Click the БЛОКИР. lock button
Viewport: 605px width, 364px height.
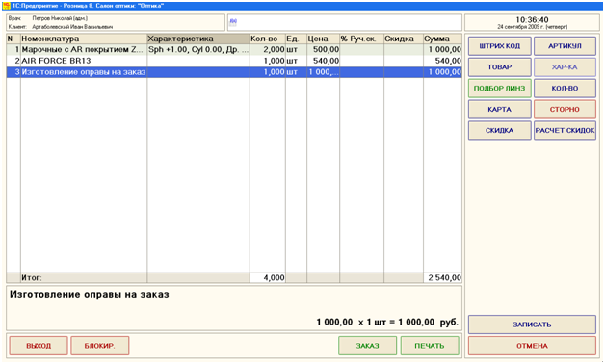click(100, 346)
